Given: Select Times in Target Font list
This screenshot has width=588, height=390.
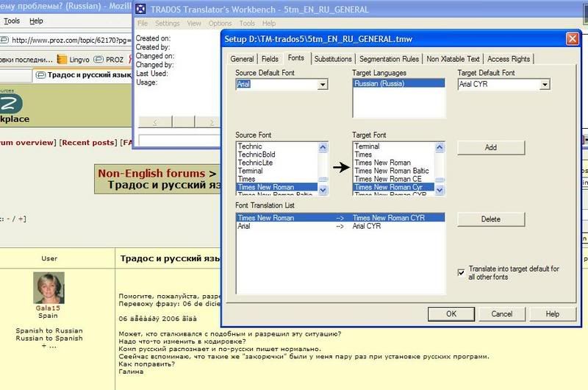Looking at the screenshot, I should pos(394,155).
